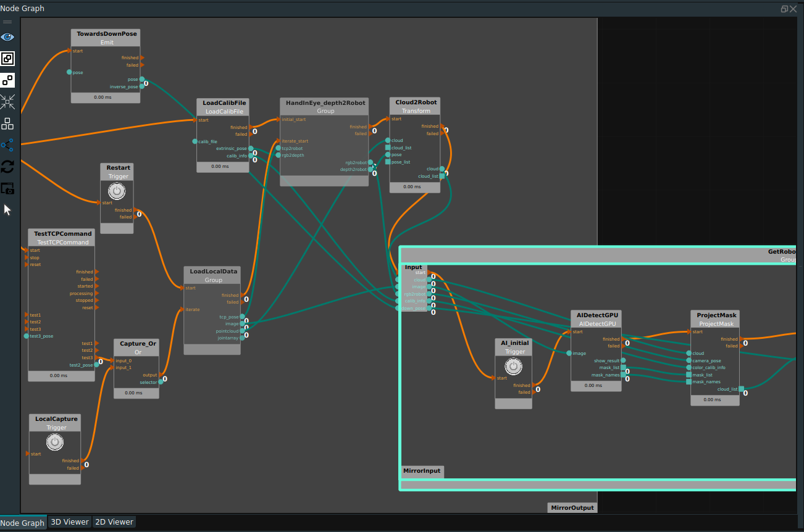Switch to the 2D Viewer tab

114,522
